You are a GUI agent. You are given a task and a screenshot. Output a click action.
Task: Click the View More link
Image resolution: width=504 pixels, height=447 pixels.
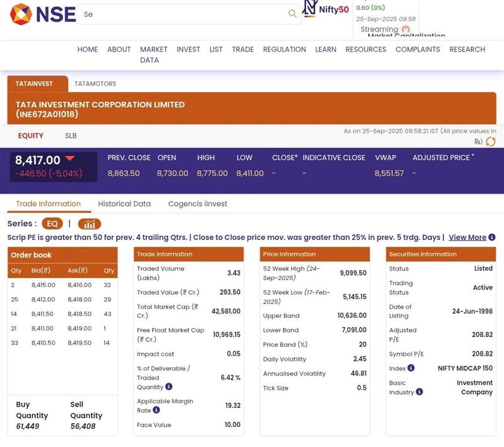(467, 237)
